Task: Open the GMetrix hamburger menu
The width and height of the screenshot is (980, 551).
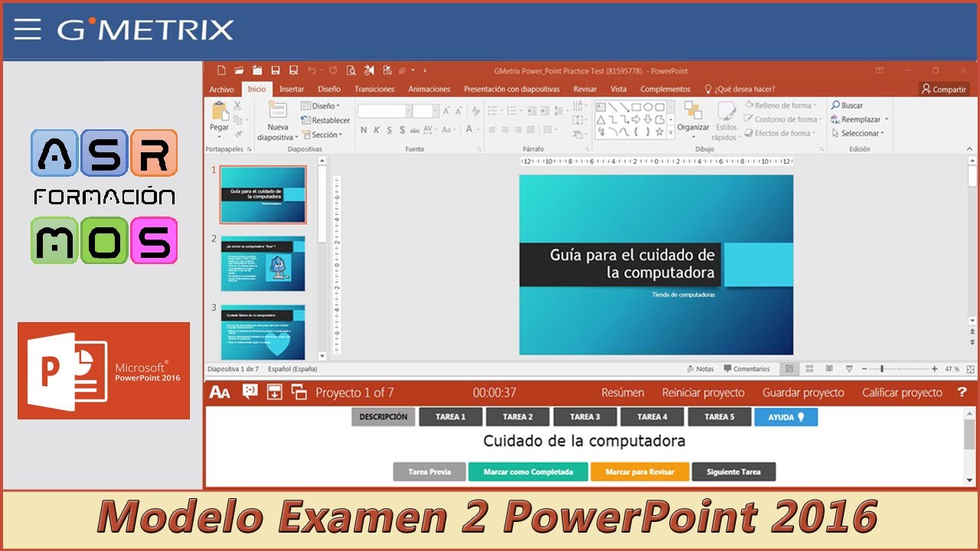Action: click(28, 29)
